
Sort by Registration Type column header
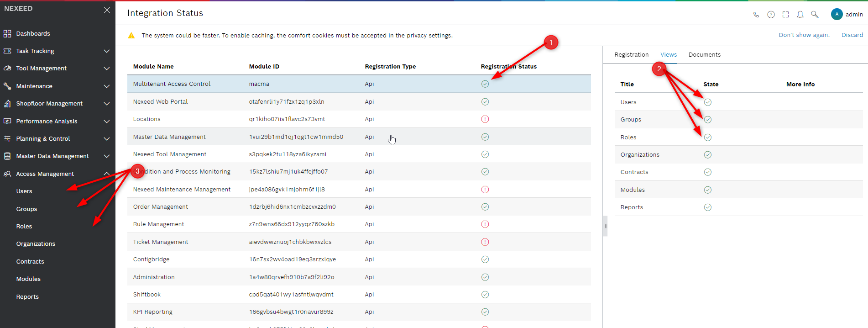(390, 67)
